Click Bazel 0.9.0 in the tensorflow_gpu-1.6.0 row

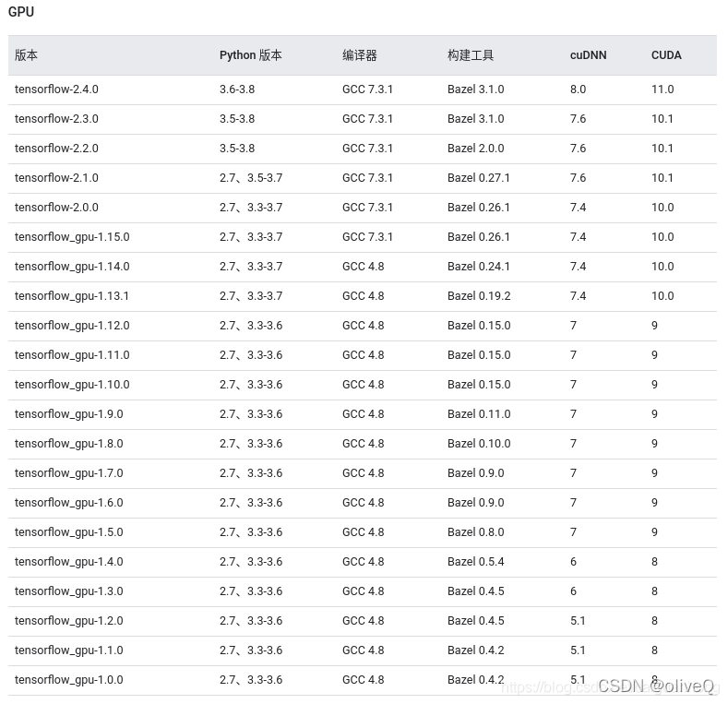tap(476, 503)
